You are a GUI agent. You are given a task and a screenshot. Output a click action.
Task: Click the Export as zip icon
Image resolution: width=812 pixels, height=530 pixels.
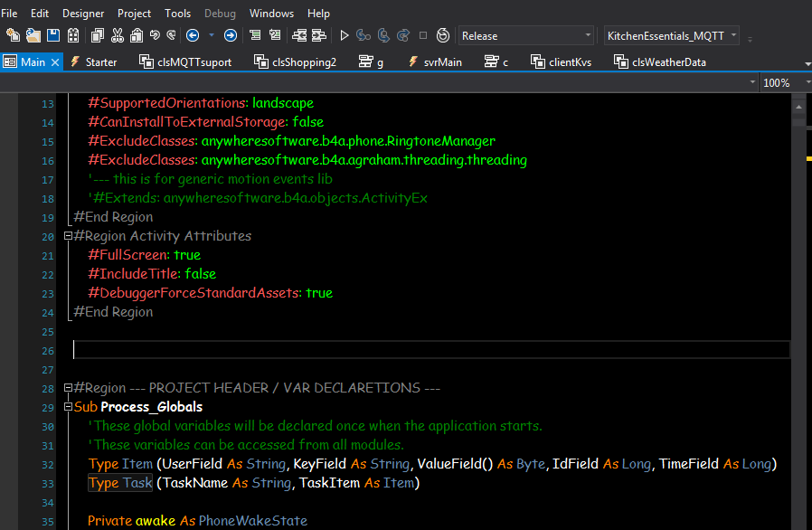[73, 35]
